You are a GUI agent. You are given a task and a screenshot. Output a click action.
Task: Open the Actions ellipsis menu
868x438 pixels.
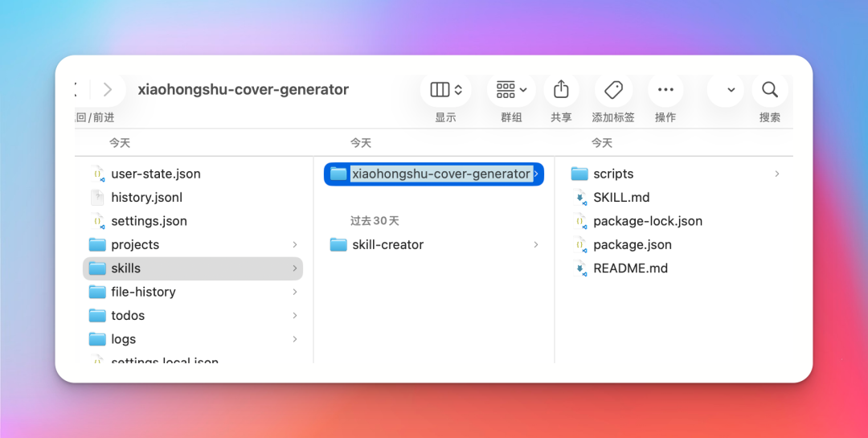point(665,89)
